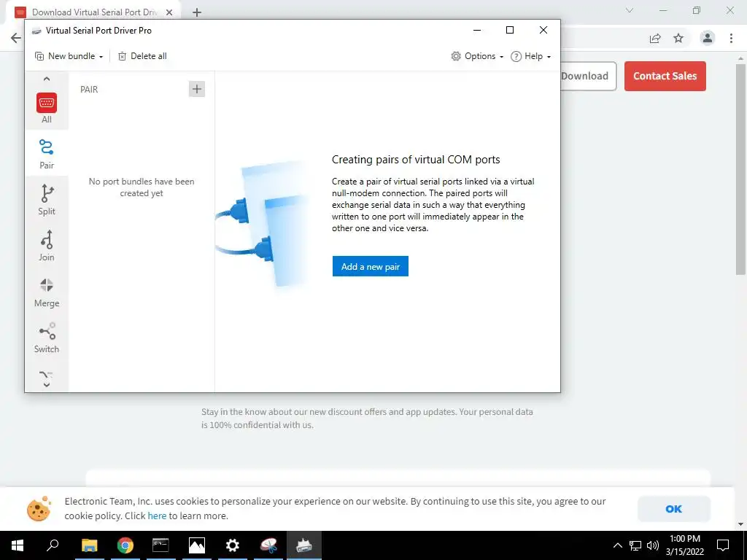
Task: Open the New bundle dropdown
Action: 69,56
